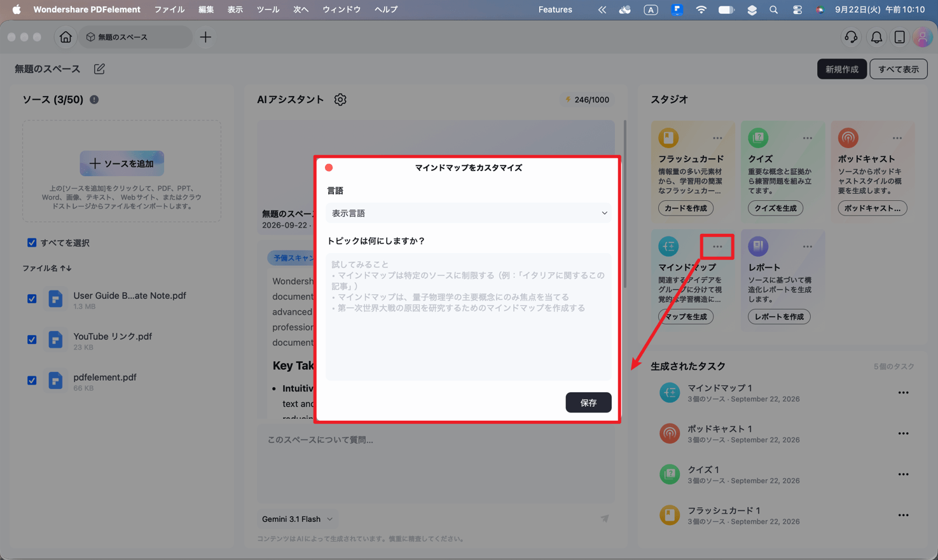938x560 pixels.
Task: Open the AI assistant settings gear
Action: pos(340,100)
